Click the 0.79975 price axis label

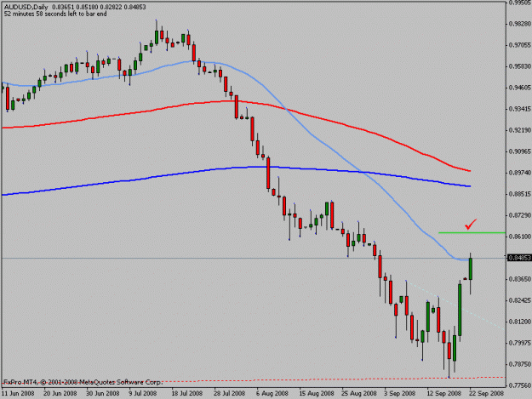point(519,343)
